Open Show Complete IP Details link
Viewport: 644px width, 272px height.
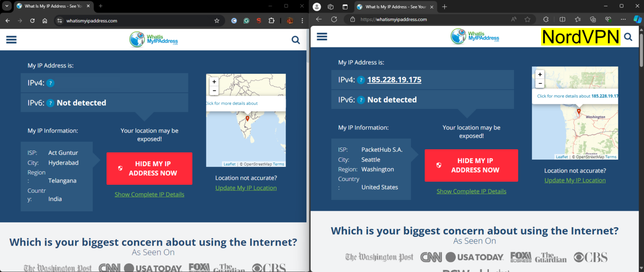(x=149, y=194)
